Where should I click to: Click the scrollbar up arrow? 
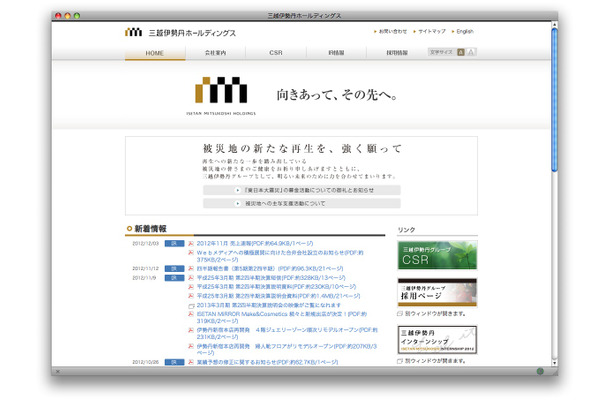tap(554, 25)
